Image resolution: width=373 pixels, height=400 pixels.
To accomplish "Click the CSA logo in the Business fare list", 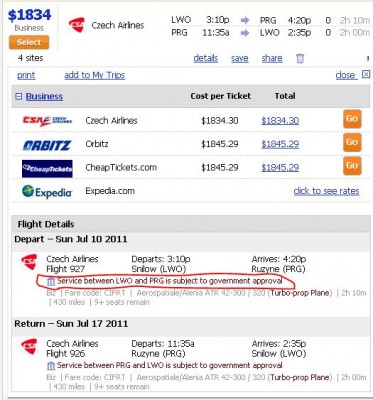I will coord(47,121).
